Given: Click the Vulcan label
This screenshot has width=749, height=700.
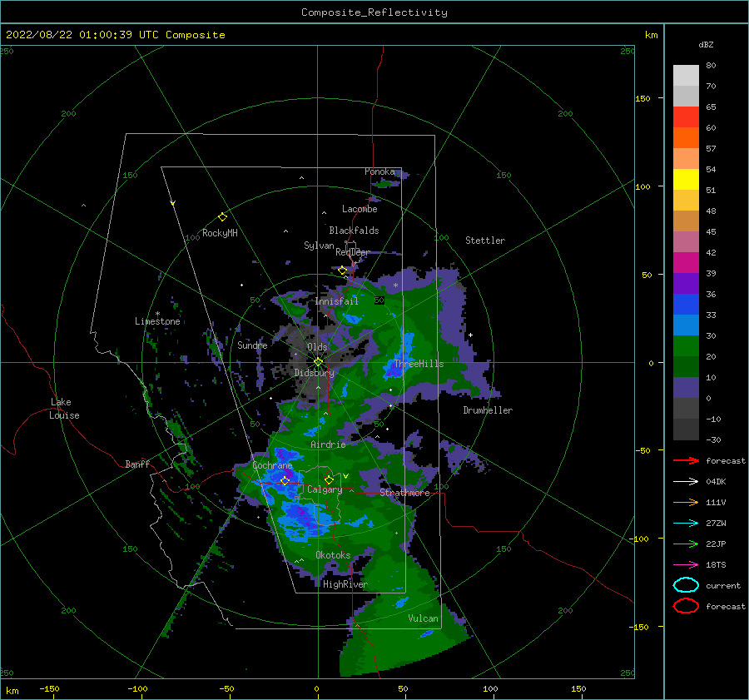Looking at the screenshot, I should (424, 618).
